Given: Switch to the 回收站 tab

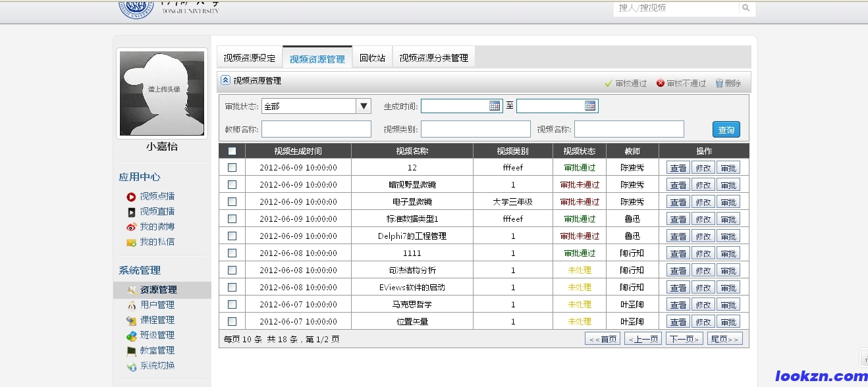Looking at the screenshot, I should pos(372,58).
